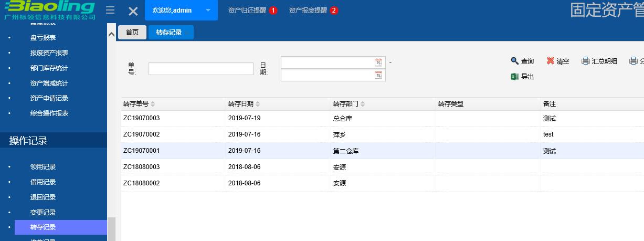Click the hamburger menu icon
Image resolution: width=644 pixels, height=241 pixels.
[110, 11]
